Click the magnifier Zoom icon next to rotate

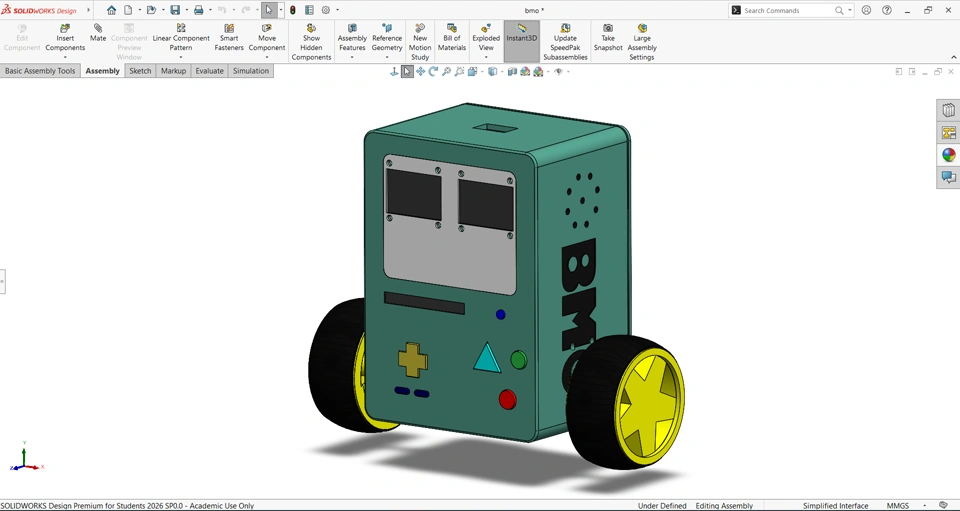coord(446,72)
